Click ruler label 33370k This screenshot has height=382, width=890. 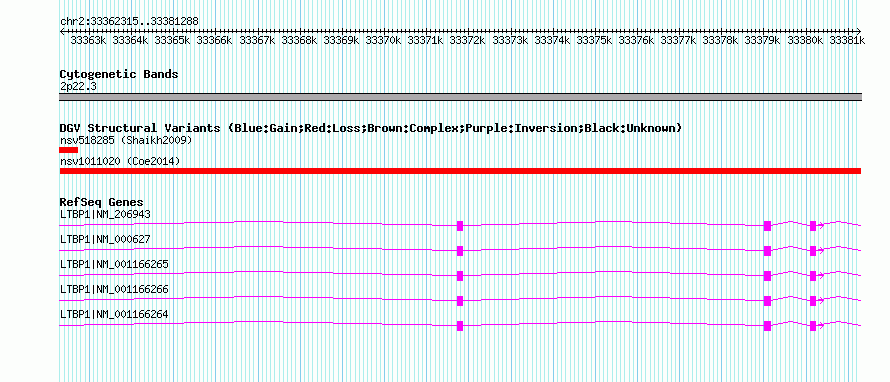[x=383, y=40]
